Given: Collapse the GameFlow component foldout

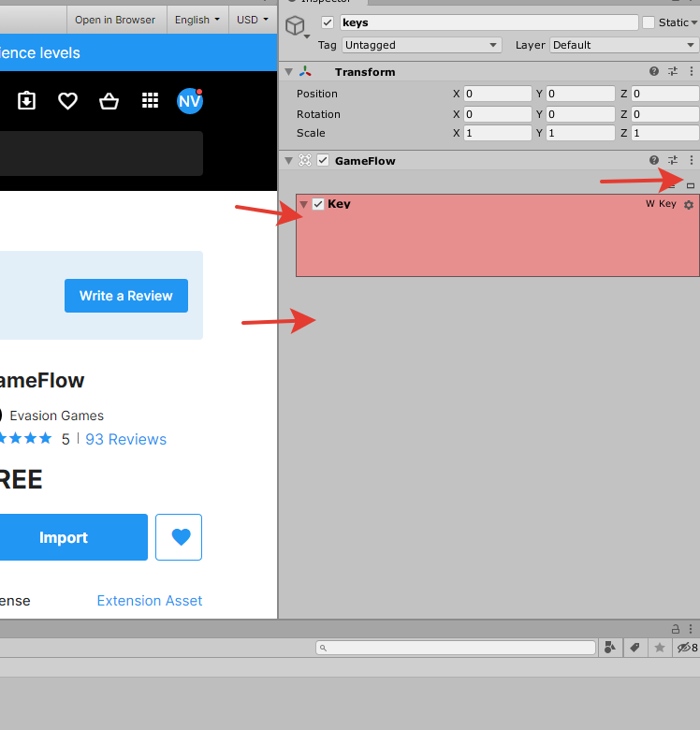Looking at the screenshot, I should coord(289,161).
